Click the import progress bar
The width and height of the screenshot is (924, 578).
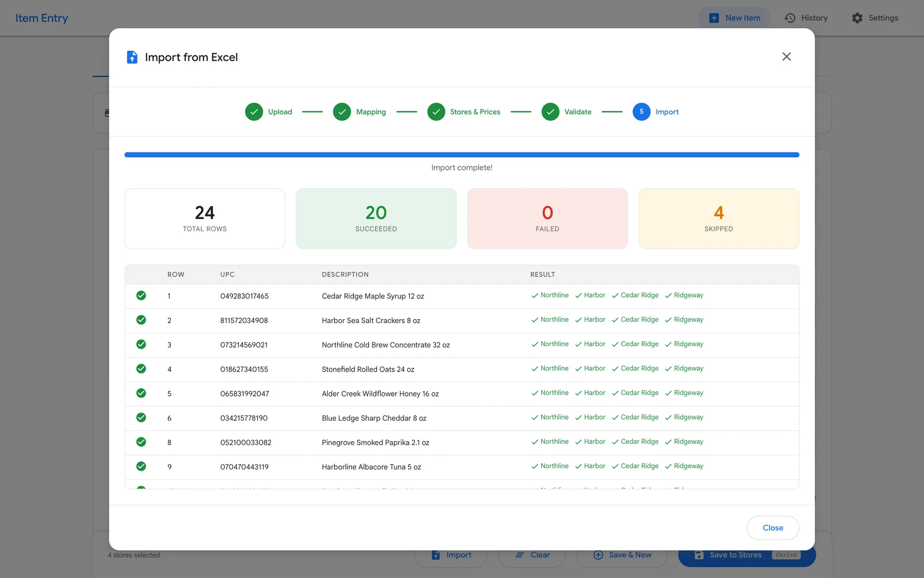pyautogui.click(x=462, y=155)
